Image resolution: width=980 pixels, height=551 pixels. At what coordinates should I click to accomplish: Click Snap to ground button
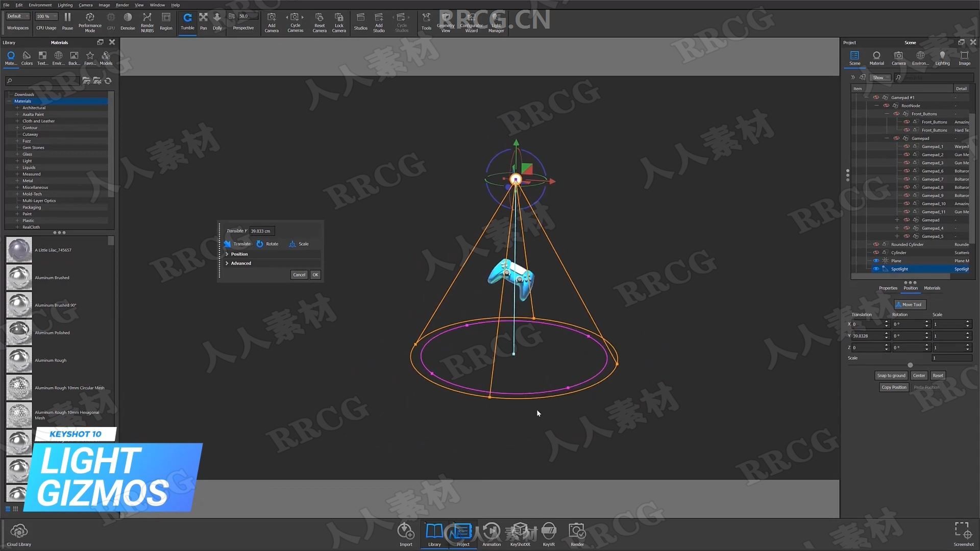(x=891, y=375)
